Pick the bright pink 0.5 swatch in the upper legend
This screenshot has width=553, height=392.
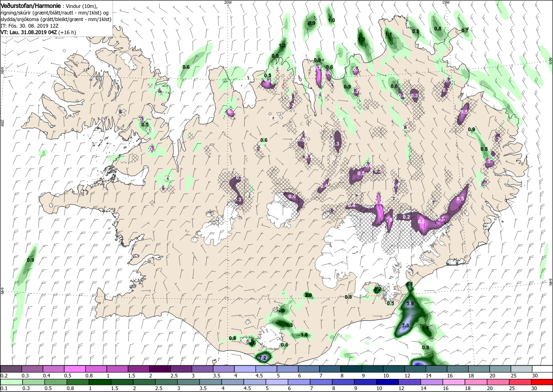(75, 369)
